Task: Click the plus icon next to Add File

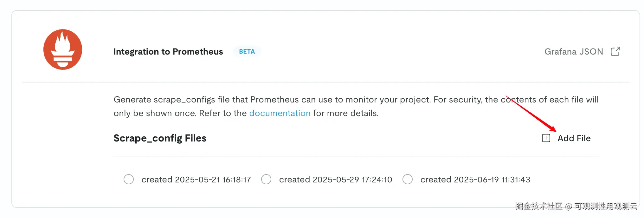Action: point(546,138)
